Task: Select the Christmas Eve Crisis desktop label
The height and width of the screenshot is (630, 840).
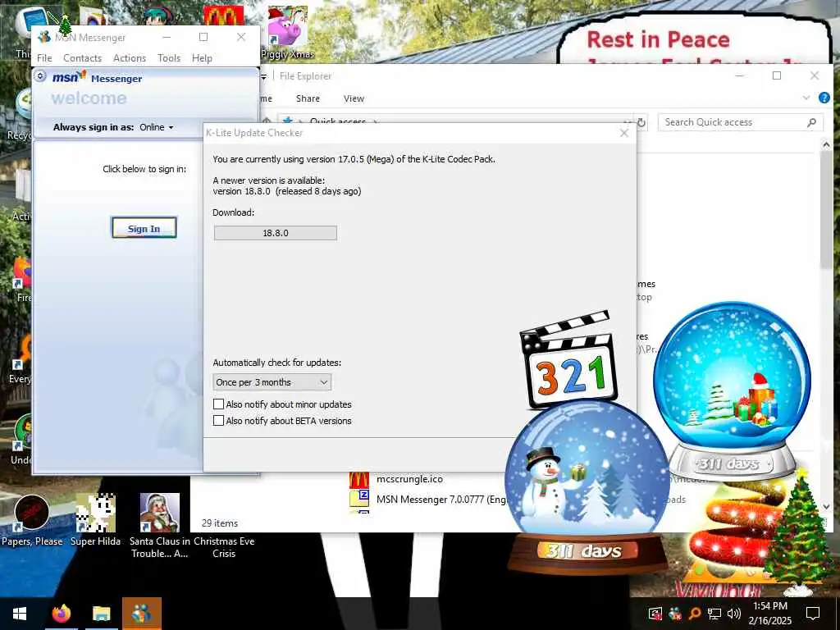Action: pyautogui.click(x=224, y=547)
